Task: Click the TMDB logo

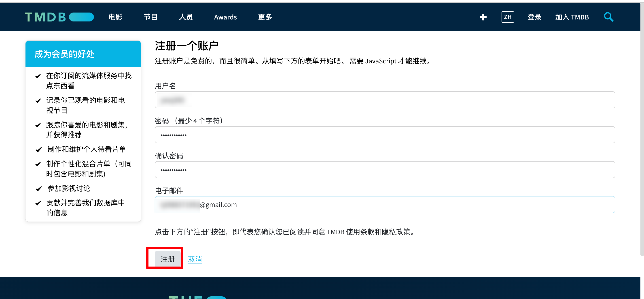Action: pos(59,17)
